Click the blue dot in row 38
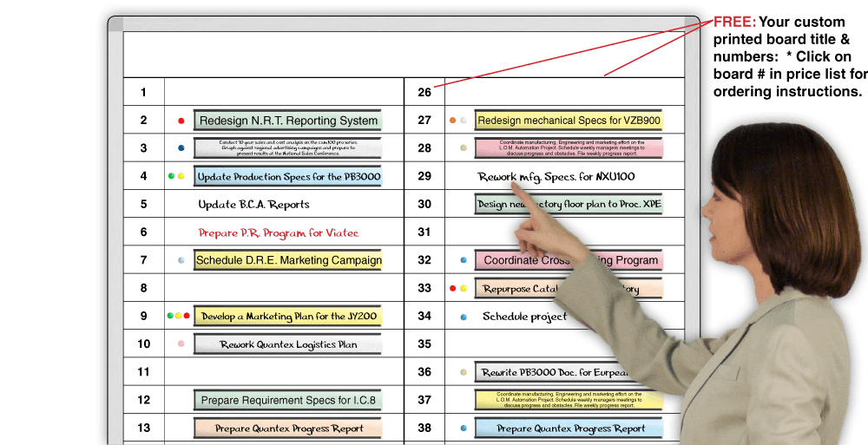Screen dimensions: 868x445 tap(463, 428)
